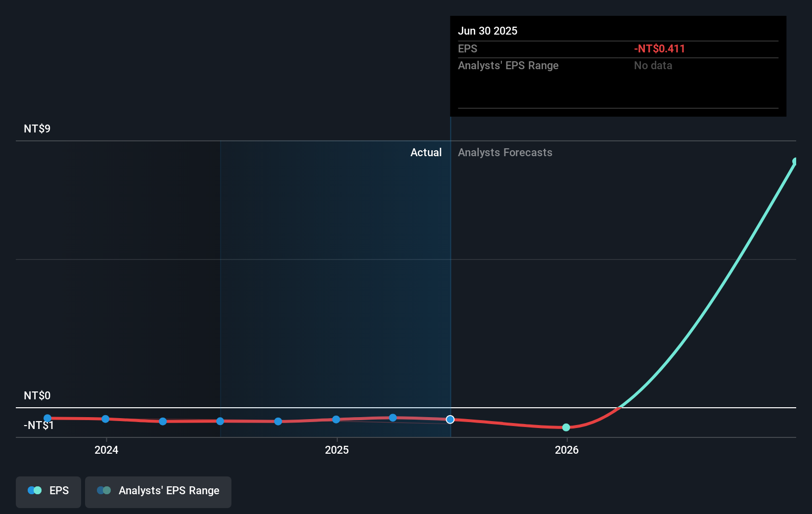Image resolution: width=812 pixels, height=514 pixels.
Task: Click the 2026 forecast EPS data point
Action: 566,428
